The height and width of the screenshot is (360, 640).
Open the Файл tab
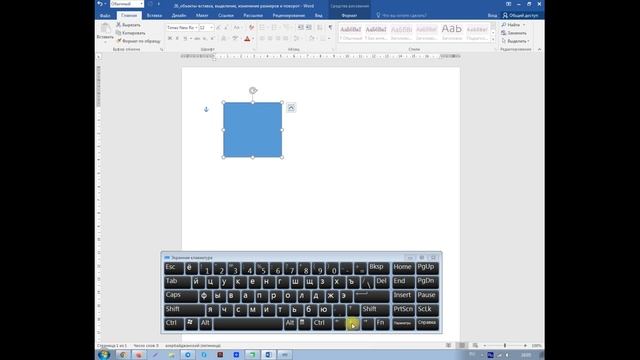pos(105,16)
